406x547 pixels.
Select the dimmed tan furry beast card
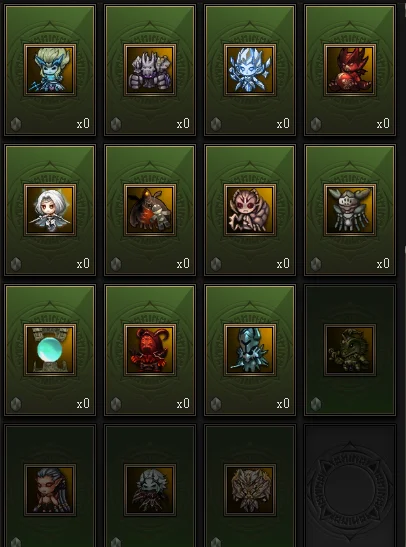pyautogui.click(x=250, y=487)
